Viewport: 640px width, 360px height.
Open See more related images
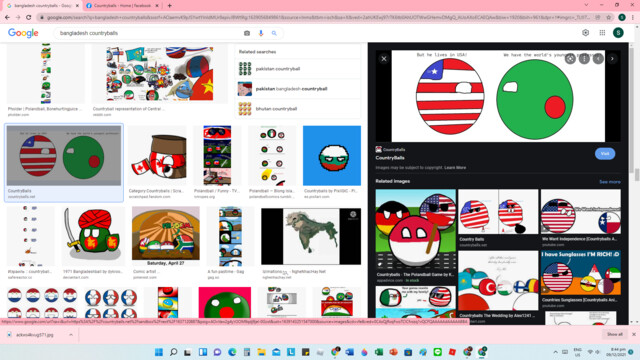(610, 182)
